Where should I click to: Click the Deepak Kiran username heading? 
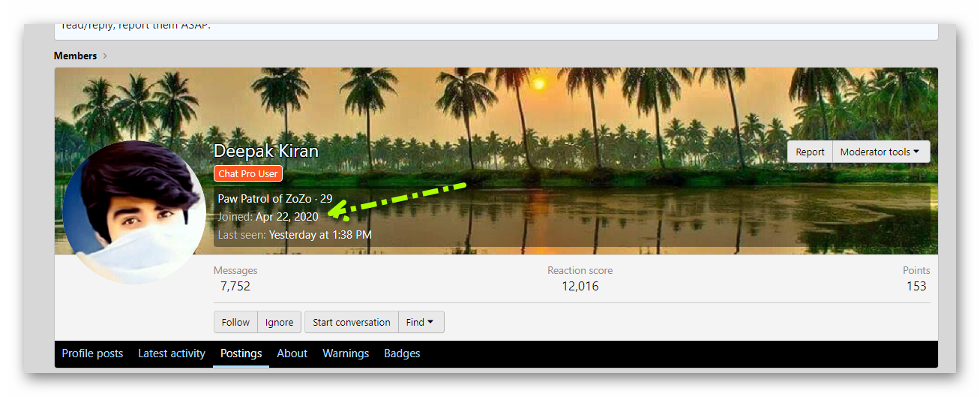point(265,151)
